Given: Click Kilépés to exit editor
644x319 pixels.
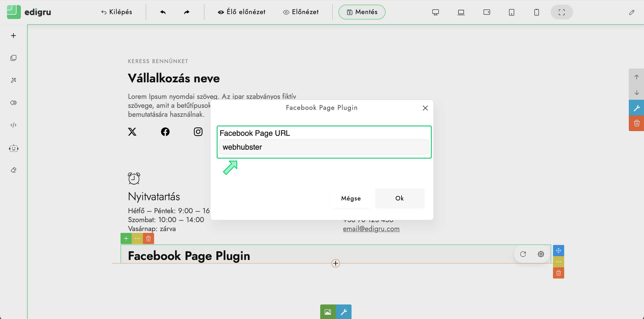Looking at the screenshot, I should (117, 12).
